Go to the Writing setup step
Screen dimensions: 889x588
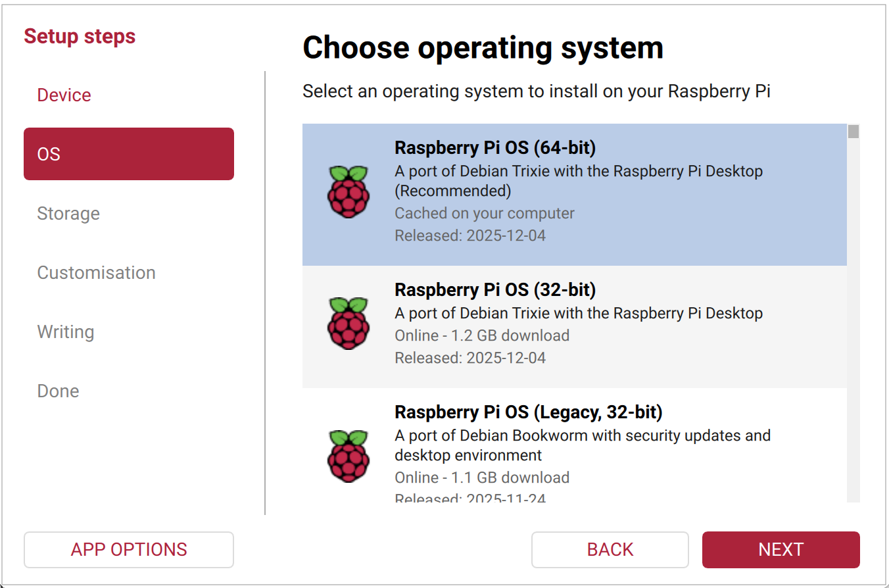pyautogui.click(x=66, y=331)
